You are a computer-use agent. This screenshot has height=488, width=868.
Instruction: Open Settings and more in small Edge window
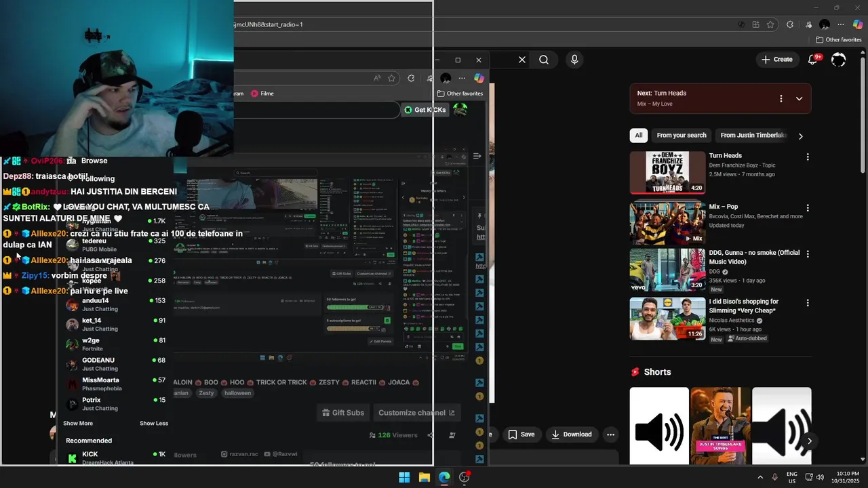pyautogui.click(x=462, y=79)
